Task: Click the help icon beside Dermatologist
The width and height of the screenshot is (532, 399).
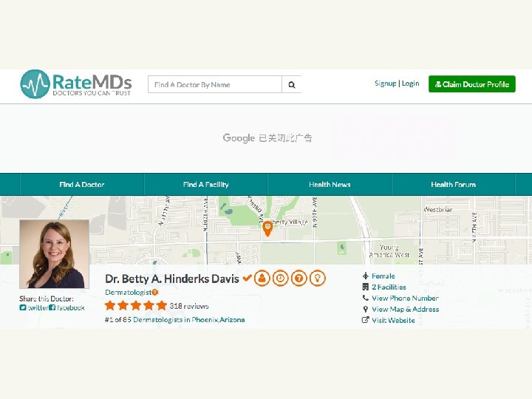Action: tap(155, 292)
